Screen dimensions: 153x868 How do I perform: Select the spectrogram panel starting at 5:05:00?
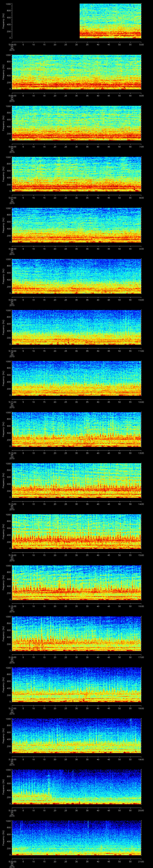point(76,72)
